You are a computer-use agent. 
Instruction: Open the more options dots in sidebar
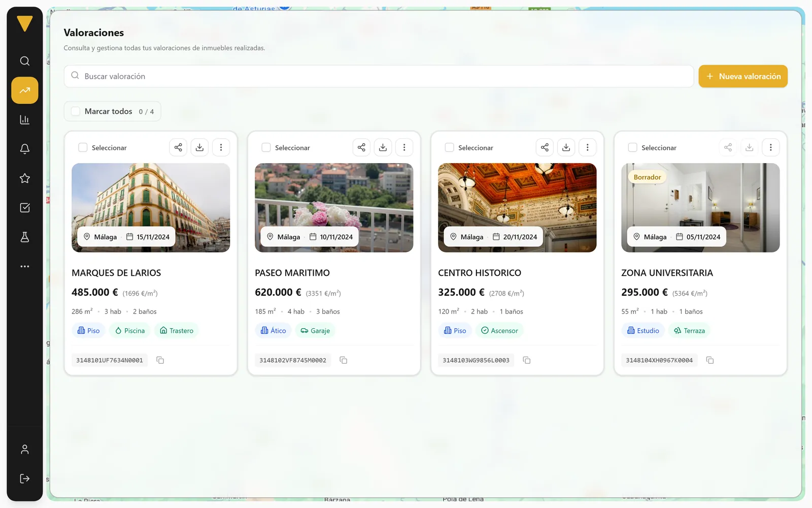24,266
